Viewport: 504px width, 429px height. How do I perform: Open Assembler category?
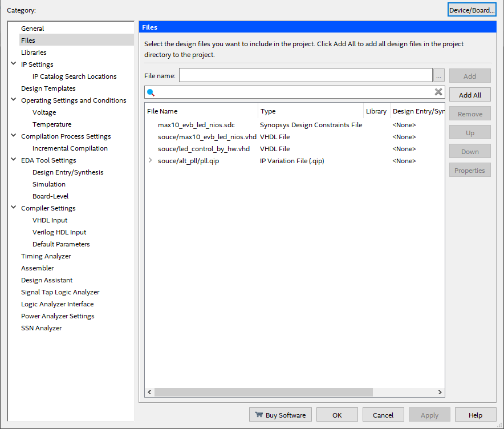click(x=37, y=268)
